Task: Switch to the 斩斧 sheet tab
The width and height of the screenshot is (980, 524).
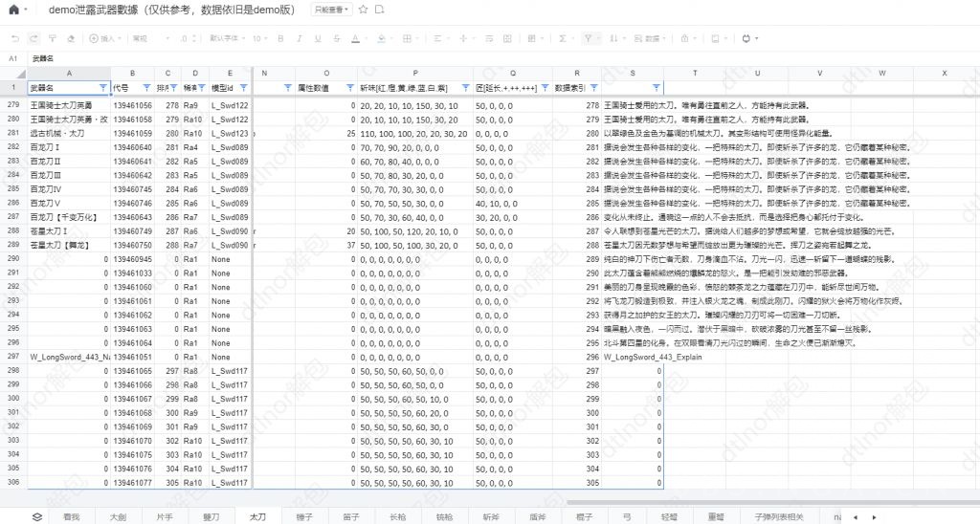Action: [x=491, y=517]
